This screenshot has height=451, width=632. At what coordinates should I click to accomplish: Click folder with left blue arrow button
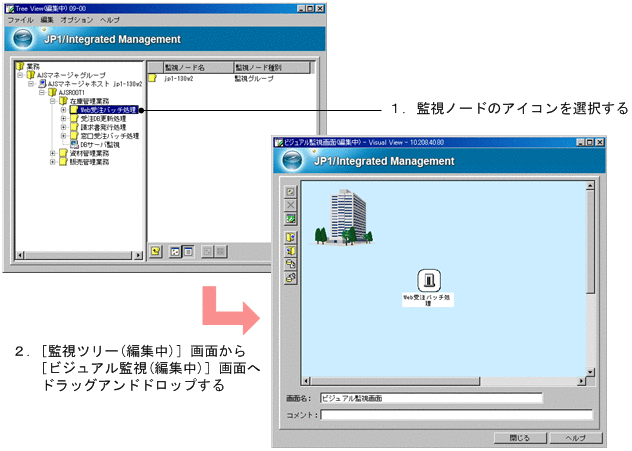291,251
